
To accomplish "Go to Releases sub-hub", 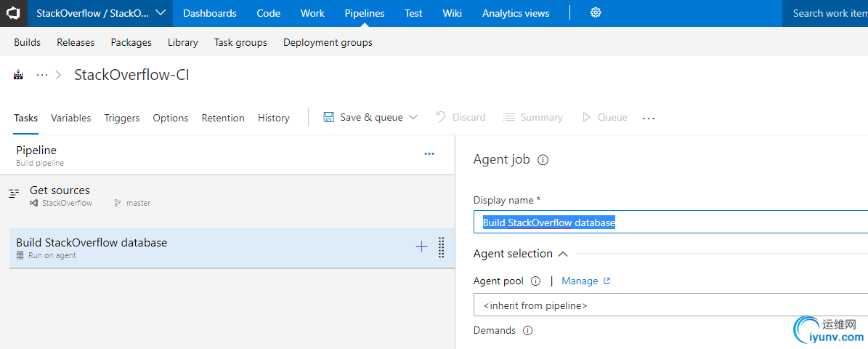I will tap(76, 42).
